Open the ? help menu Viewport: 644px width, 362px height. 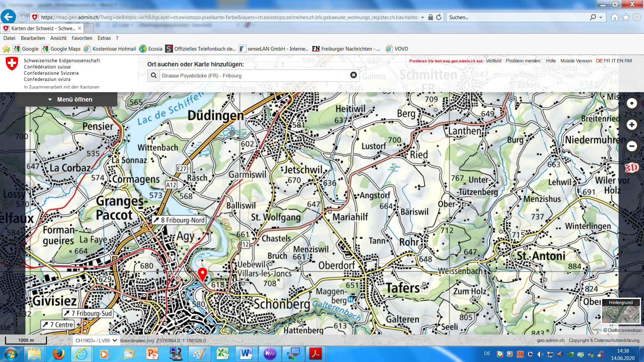point(117,38)
